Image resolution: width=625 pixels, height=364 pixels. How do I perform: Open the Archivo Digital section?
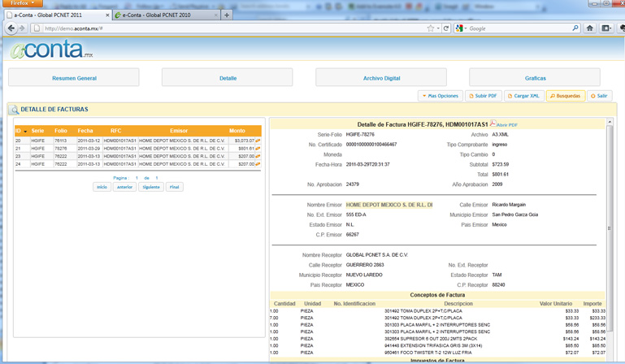tap(381, 77)
